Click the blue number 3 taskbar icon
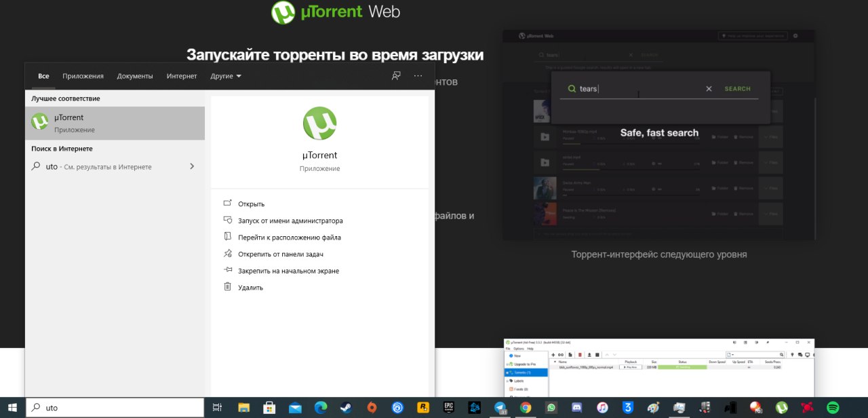868x418 pixels. (629, 408)
